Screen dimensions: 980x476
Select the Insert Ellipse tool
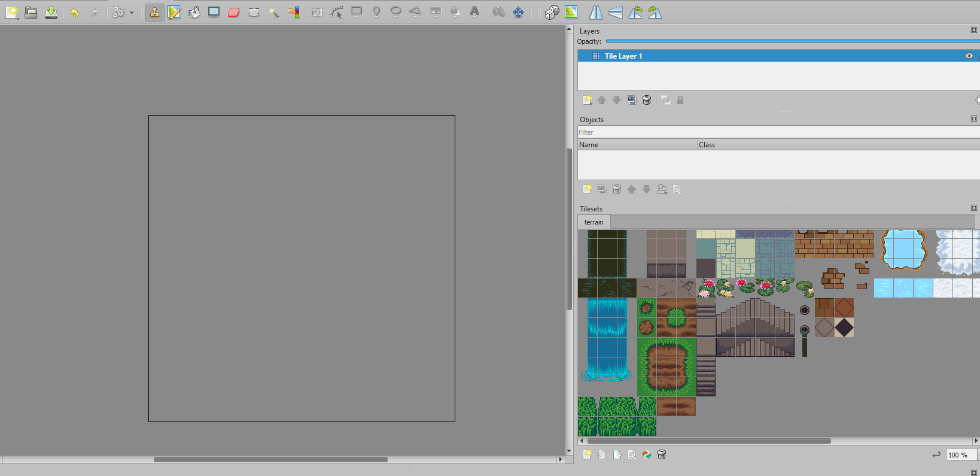tap(395, 12)
